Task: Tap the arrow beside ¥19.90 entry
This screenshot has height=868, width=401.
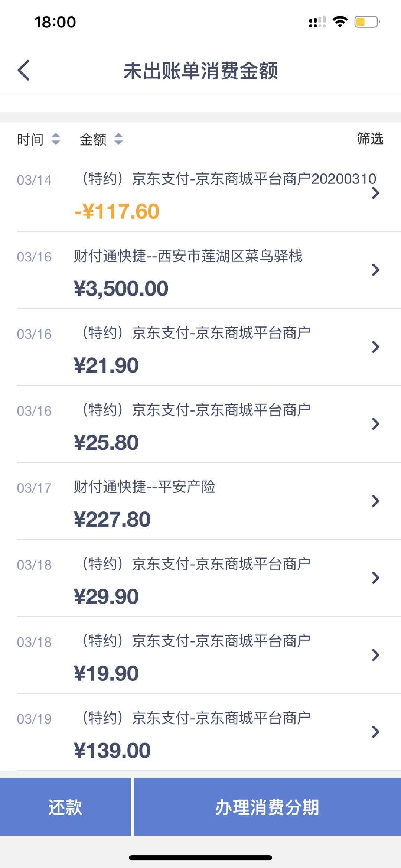Action: [376, 655]
